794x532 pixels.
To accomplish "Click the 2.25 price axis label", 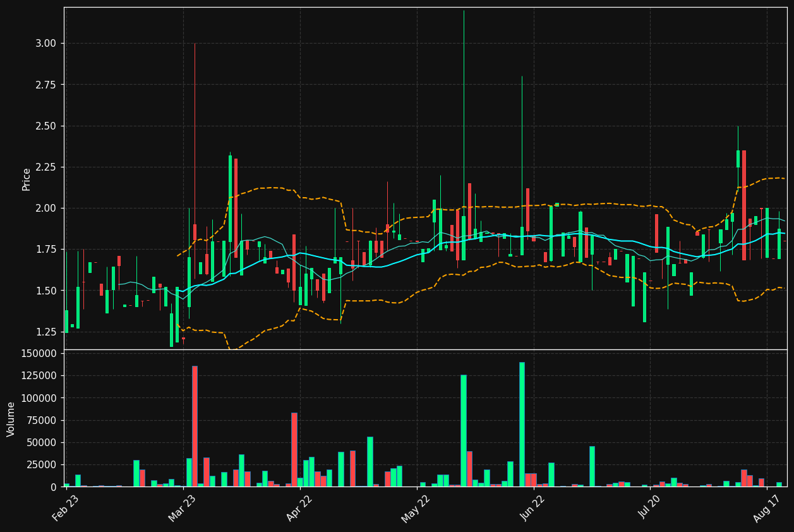I will tap(45, 167).
